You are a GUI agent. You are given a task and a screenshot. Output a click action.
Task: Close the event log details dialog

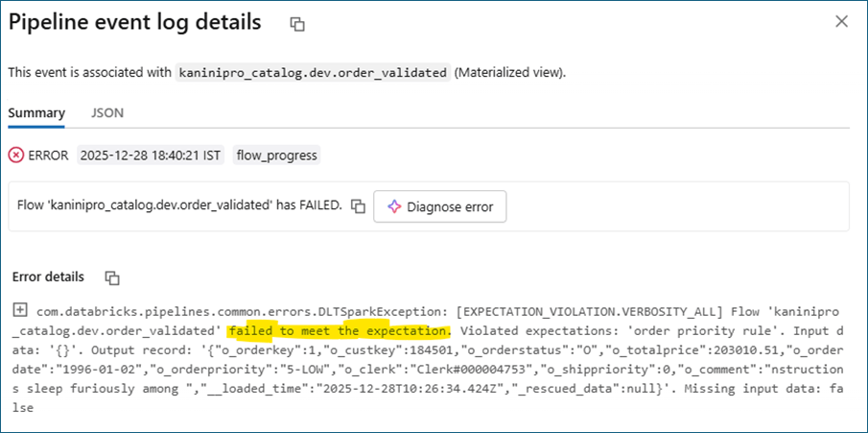pyautogui.click(x=841, y=21)
